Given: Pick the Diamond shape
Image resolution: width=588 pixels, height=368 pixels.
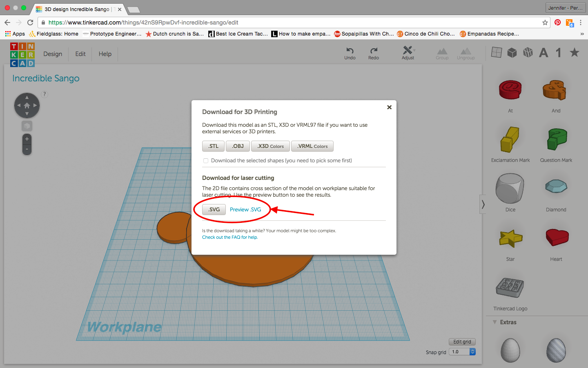Looking at the screenshot, I should point(556,186).
